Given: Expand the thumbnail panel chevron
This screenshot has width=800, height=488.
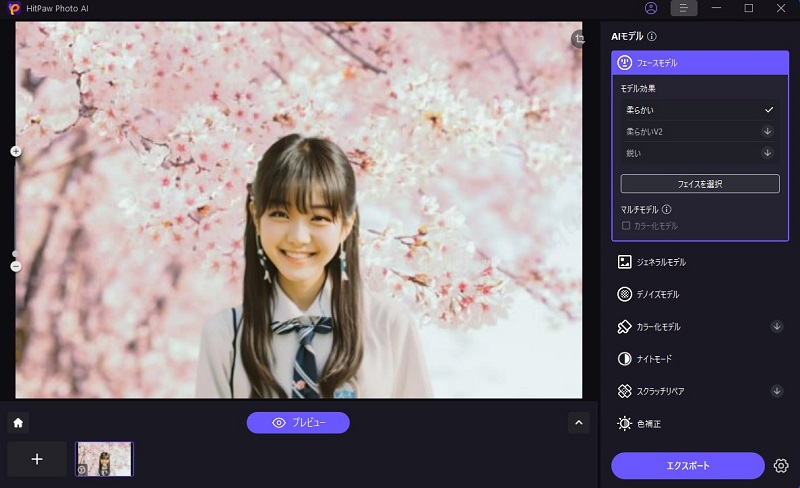Looking at the screenshot, I should (579, 423).
